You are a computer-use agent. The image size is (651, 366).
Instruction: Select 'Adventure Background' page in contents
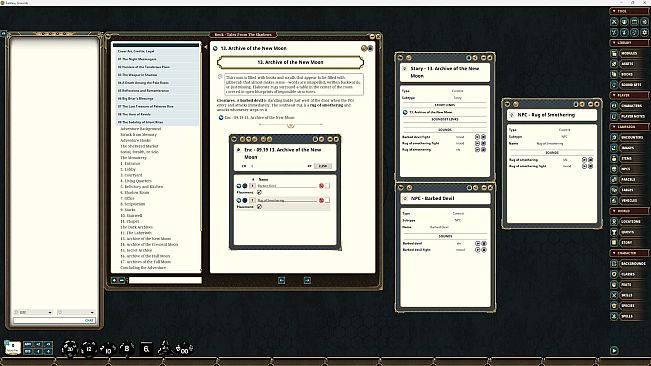pyautogui.click(x=140, y=129)
